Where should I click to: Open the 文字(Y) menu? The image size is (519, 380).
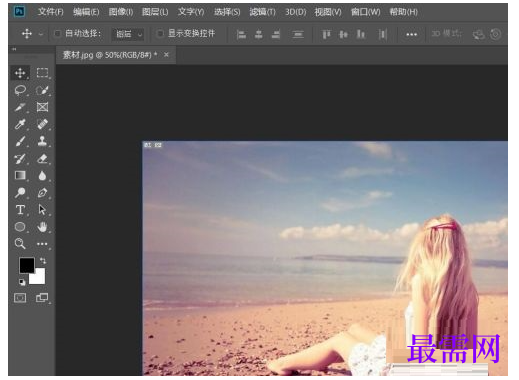(x=191, y=12)
